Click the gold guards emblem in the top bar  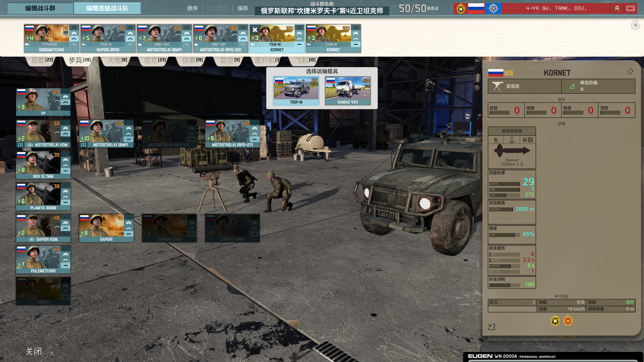(461, 9)
